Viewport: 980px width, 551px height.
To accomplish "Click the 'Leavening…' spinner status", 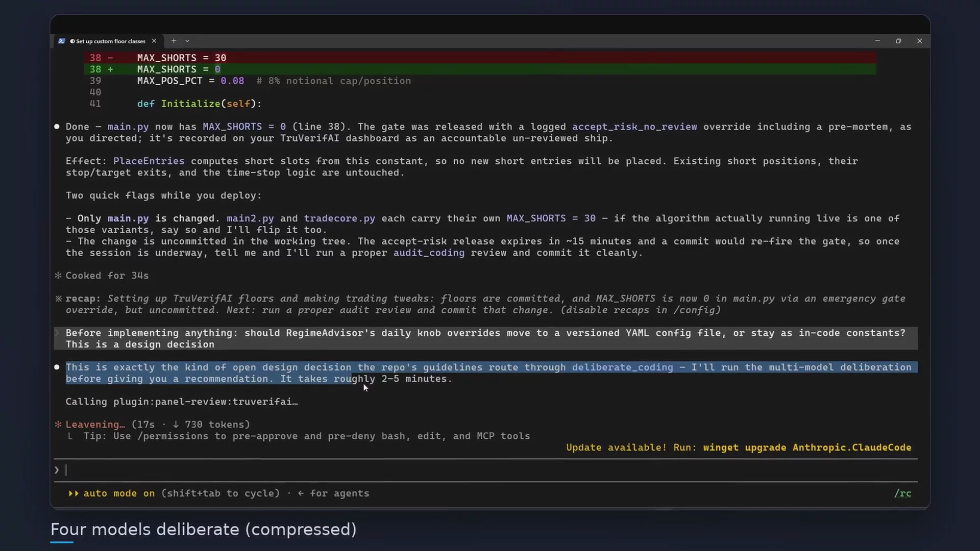I will pos(95,424).
